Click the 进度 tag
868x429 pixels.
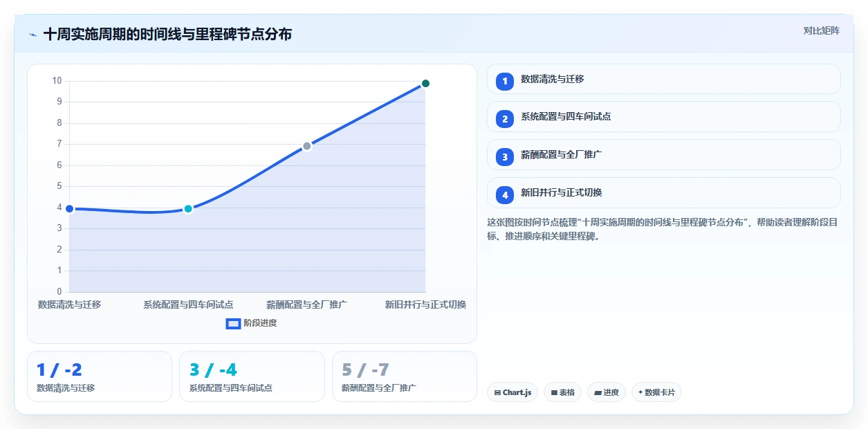pos(607,392)
